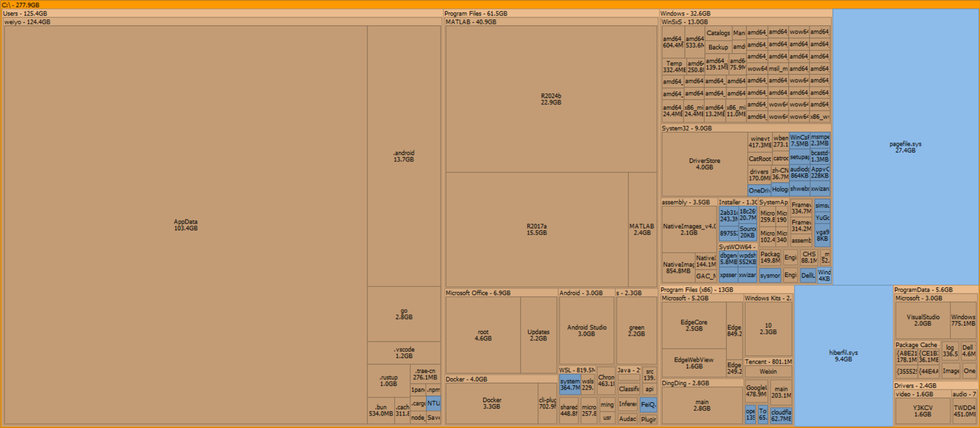Click the EdgeWebView 1.6GB block

pos(694,363)
